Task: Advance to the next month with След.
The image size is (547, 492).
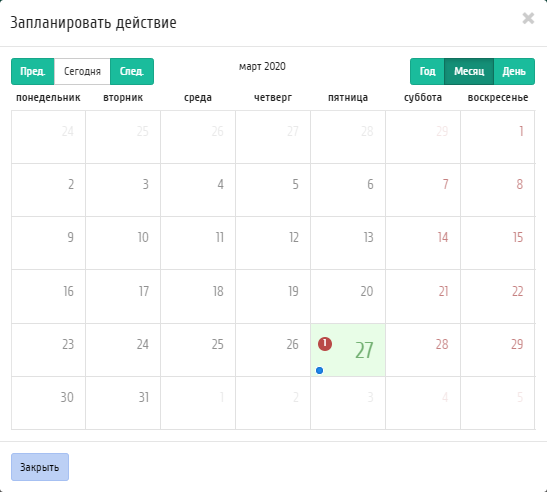Action: pos(132,72)
